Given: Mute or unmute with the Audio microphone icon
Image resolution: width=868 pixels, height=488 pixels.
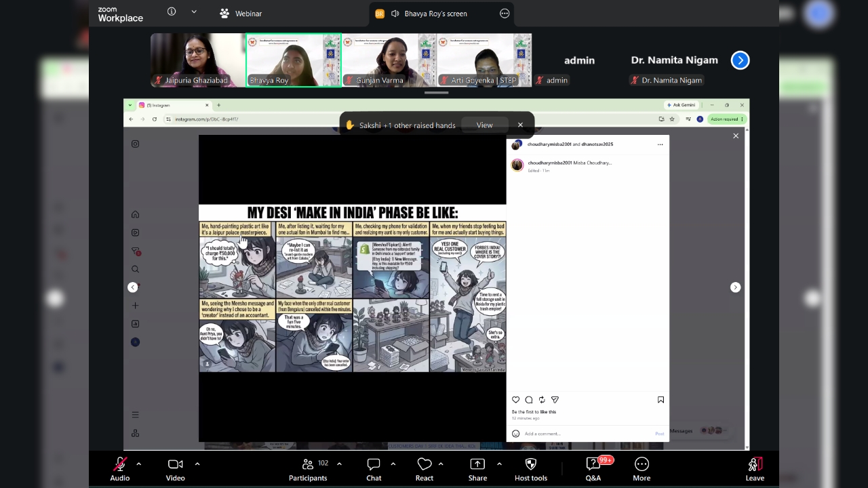Looking at the screenshot, I should [120, 464].
